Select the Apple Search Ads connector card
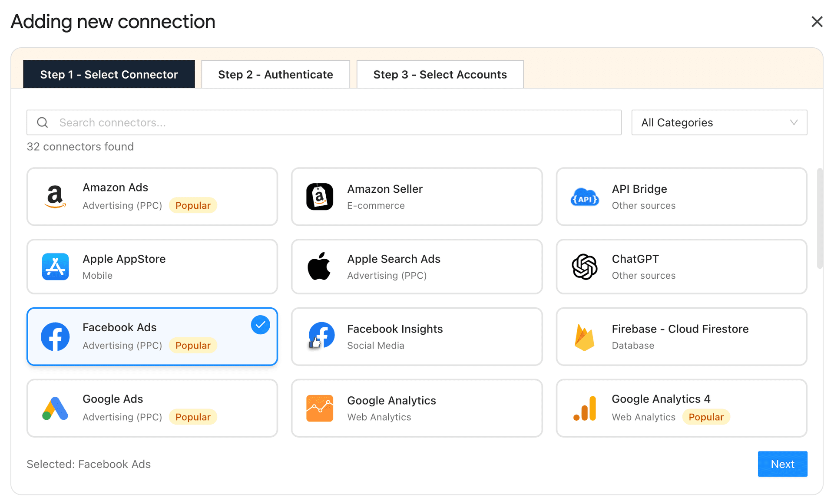This screenshot has height=504, width=834. 417,267
